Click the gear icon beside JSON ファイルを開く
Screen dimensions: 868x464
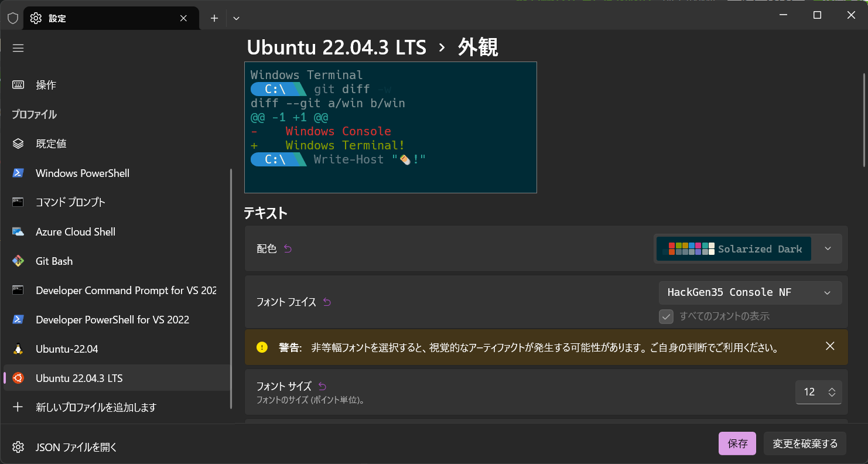tap(18, 447)
